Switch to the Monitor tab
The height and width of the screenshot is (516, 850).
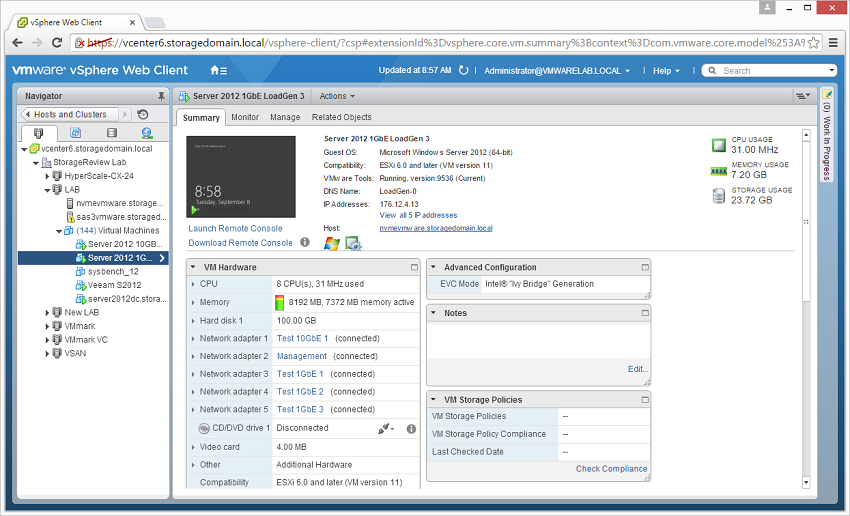[245, 117]
